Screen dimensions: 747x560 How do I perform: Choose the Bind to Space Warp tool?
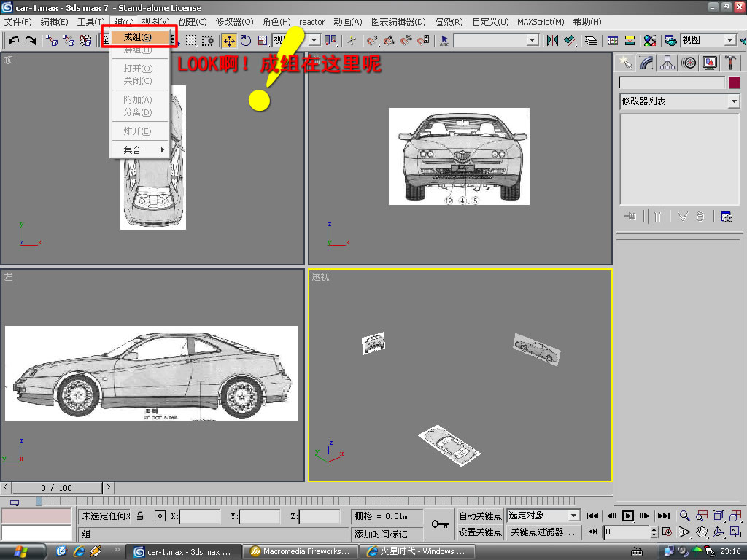tap(85, 41)
